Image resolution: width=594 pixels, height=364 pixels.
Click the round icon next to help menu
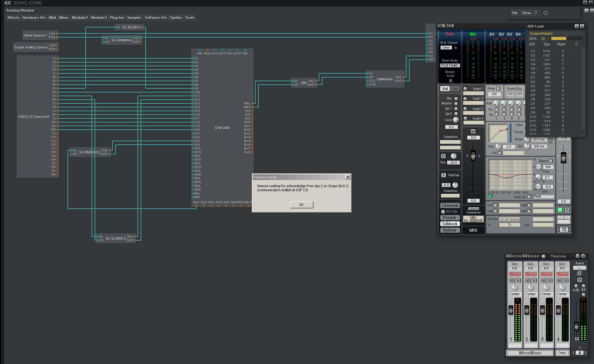tap(546, 13)
